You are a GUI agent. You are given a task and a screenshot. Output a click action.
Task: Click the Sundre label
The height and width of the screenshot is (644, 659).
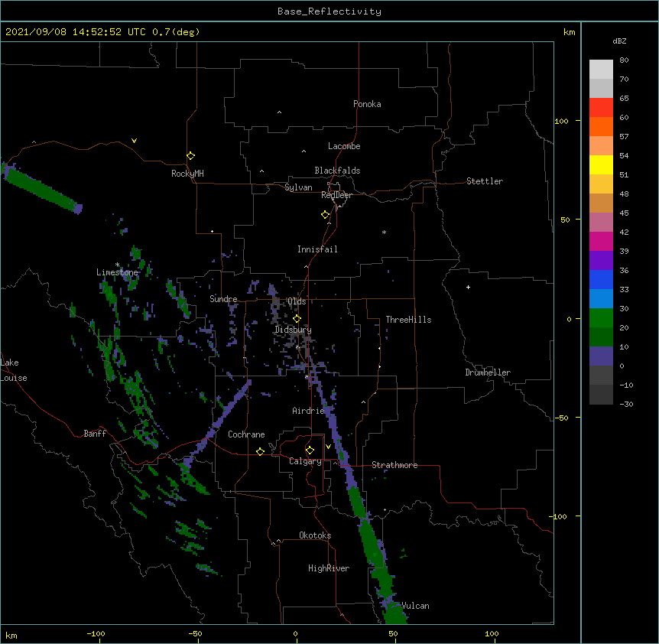point(223,299)
